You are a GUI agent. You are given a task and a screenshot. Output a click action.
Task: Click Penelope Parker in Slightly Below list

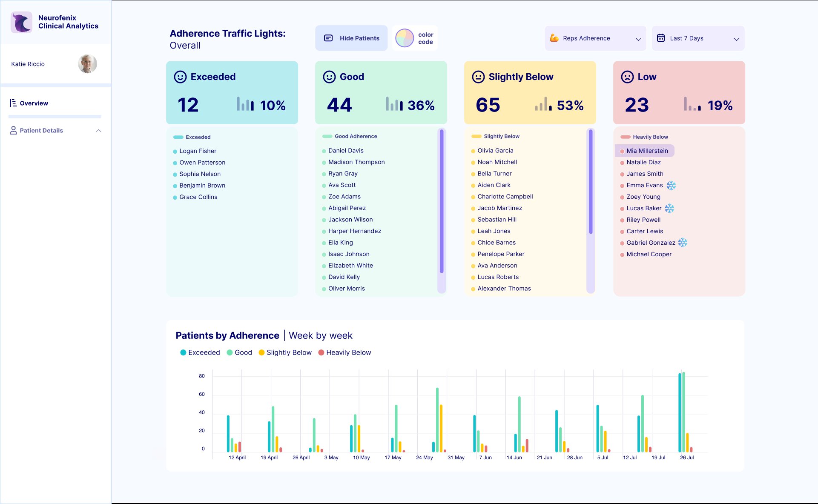501,254
